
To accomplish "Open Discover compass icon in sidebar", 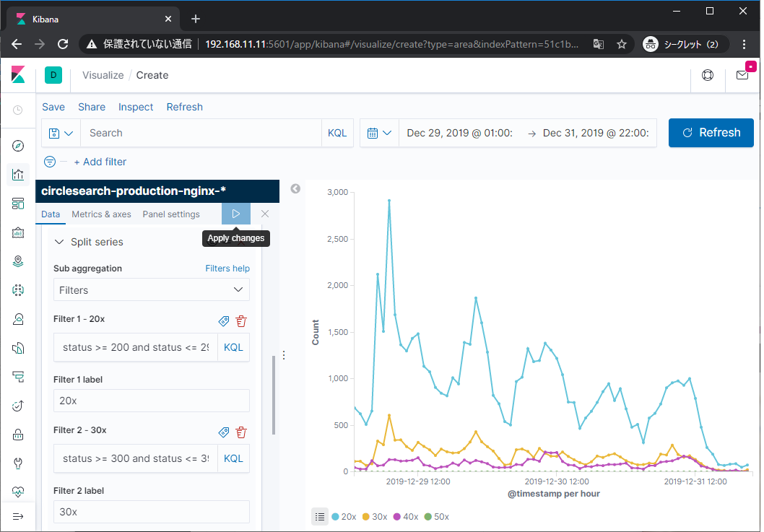I will pos(18,146).
